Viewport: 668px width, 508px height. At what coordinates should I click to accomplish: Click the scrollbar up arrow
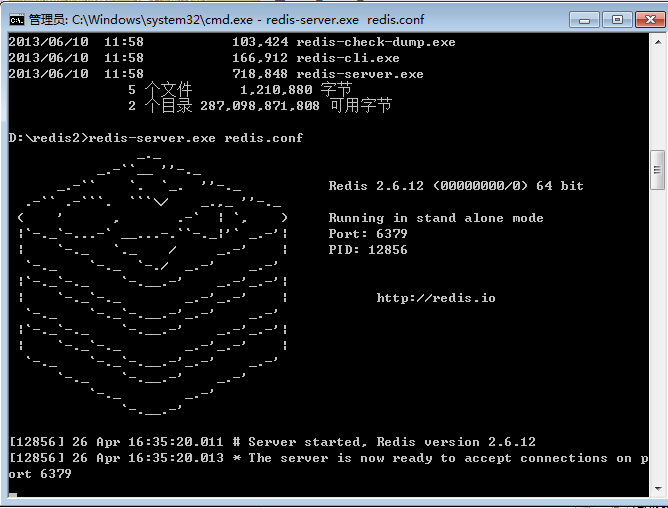tap(658, 42)
